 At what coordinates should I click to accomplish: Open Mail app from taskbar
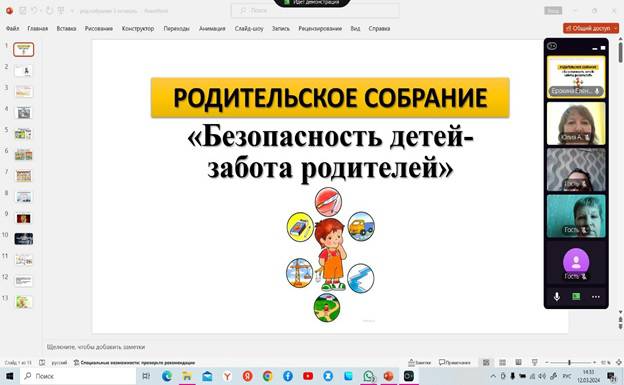207,376
